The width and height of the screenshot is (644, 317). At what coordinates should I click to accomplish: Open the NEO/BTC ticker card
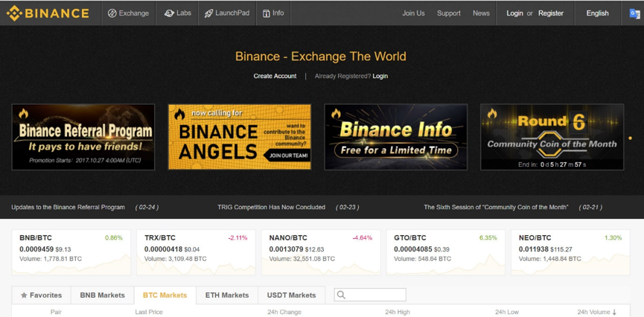[x=570, y=252]
